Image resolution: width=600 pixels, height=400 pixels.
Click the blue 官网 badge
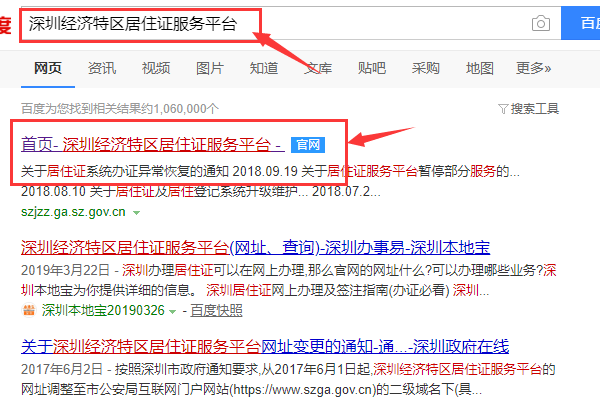[308, 145]
